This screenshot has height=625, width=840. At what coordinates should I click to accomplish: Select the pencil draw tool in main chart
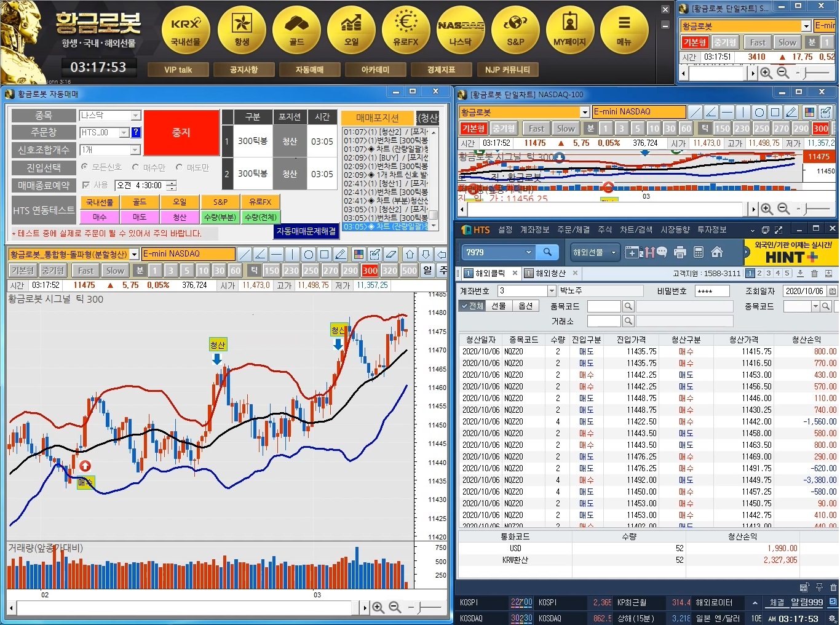click(341, 254)
